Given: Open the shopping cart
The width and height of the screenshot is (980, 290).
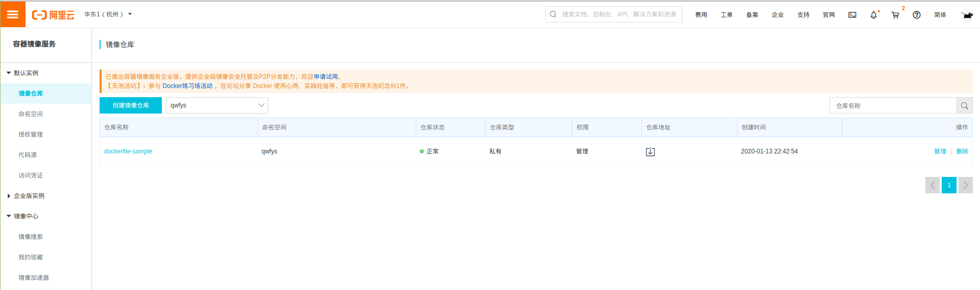Looking at the screenshot, I should (x=895, y=15).
